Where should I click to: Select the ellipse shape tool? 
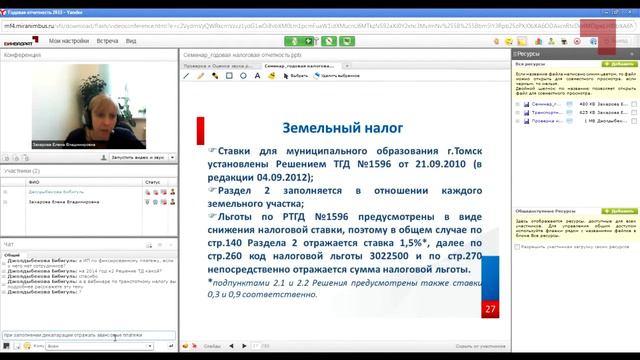(243, 76)
